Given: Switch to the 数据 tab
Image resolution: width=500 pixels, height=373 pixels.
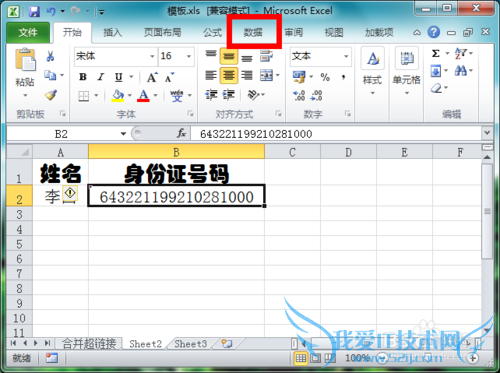Looking at the screenshot, I should pos(253,33).
